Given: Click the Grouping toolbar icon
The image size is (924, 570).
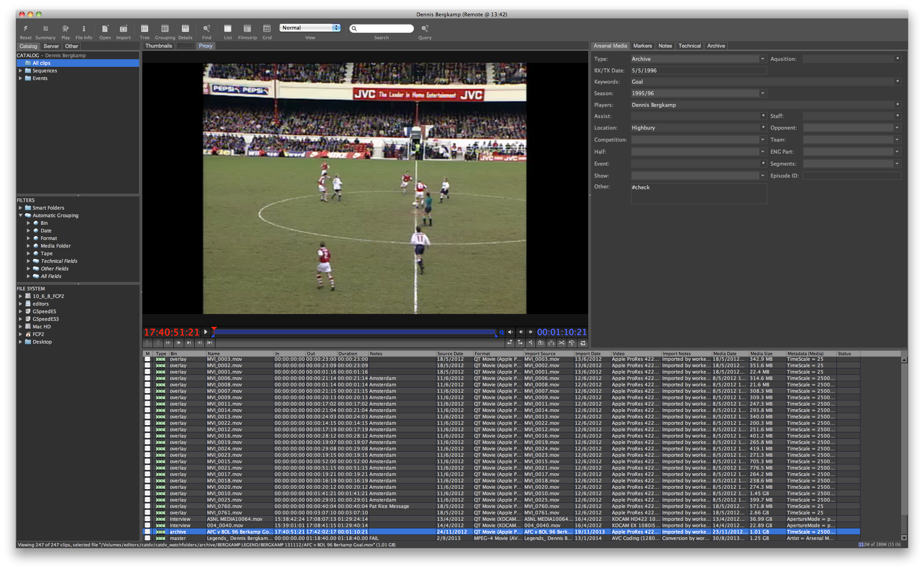Looking at the screenshot, I should pos(165,29).
